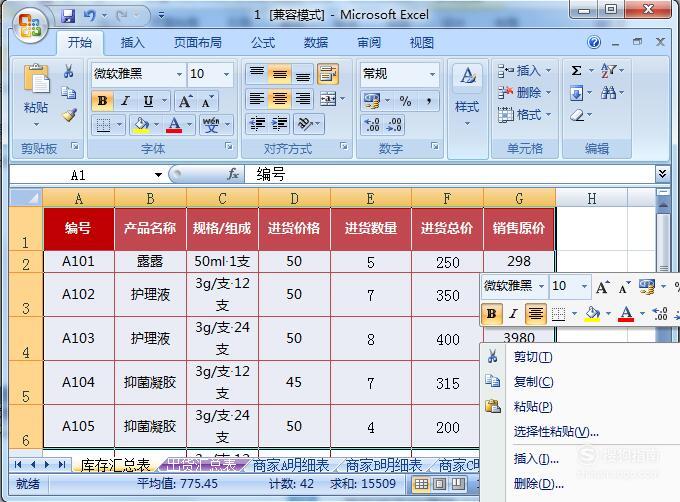
Task: Decrease font size in ribbon
Action: pos(207,101)
